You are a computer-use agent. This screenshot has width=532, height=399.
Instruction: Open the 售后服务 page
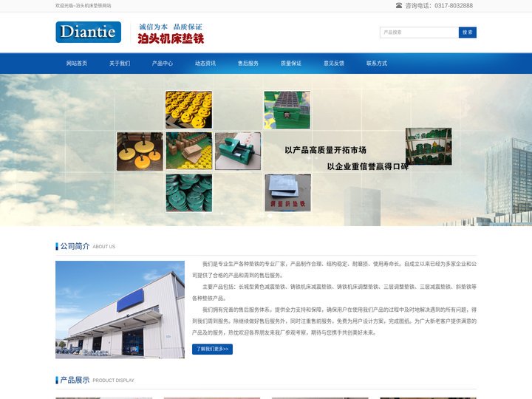pos(248,64)
